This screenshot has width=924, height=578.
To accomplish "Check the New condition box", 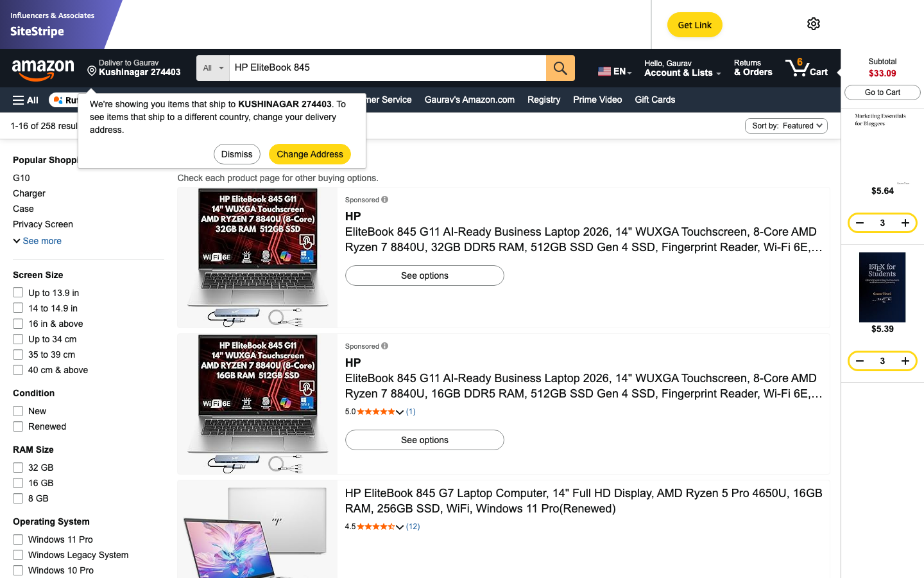I will point(18,411).
